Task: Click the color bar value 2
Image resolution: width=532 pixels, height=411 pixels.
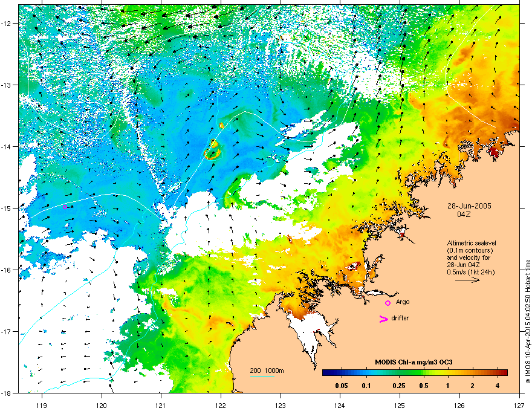Action: coord(473,386)
